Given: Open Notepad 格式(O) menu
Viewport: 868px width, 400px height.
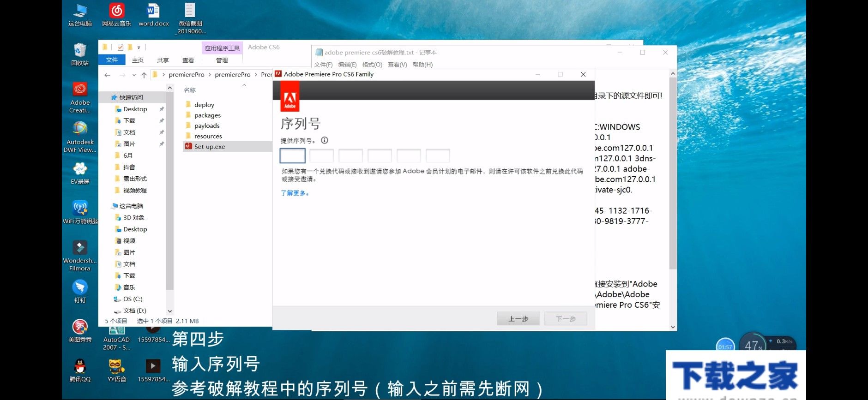Looking at the screenshot, I should pos(372,65).
